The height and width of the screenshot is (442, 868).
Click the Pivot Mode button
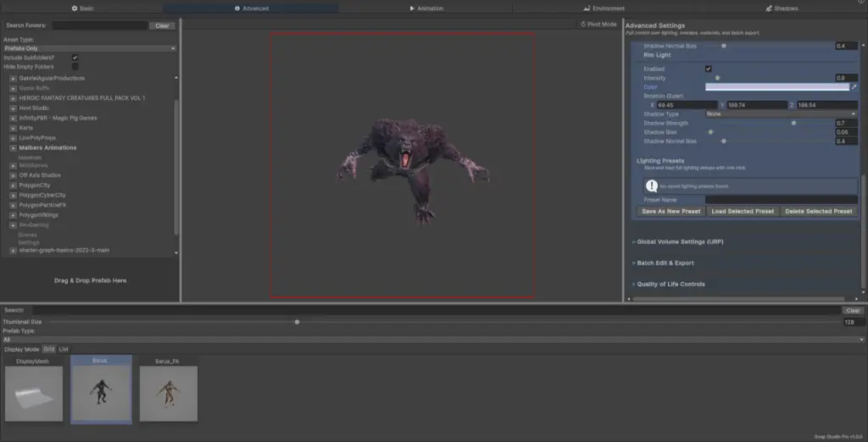[598, 25]
